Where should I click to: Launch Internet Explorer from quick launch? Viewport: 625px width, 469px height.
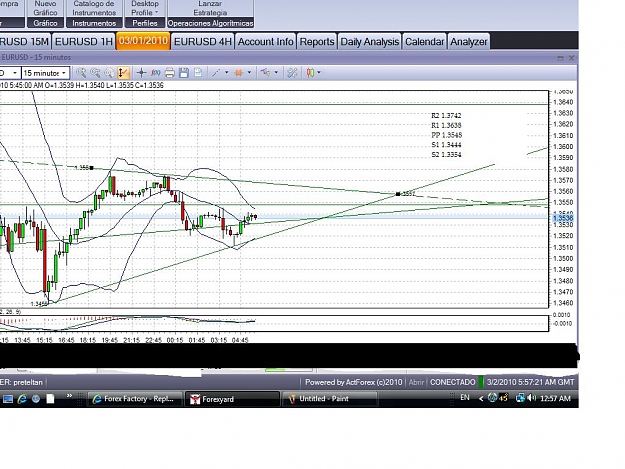[22, 398]
